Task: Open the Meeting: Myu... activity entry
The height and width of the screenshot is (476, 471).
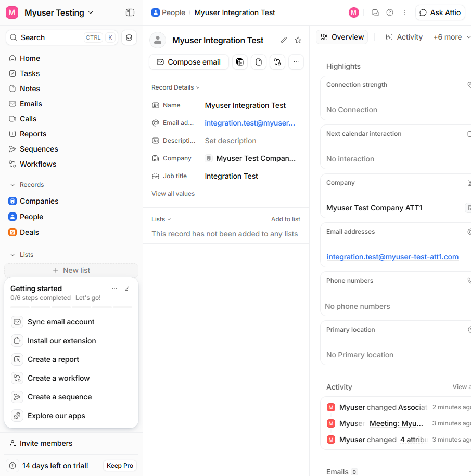Action: click(396, 423)
